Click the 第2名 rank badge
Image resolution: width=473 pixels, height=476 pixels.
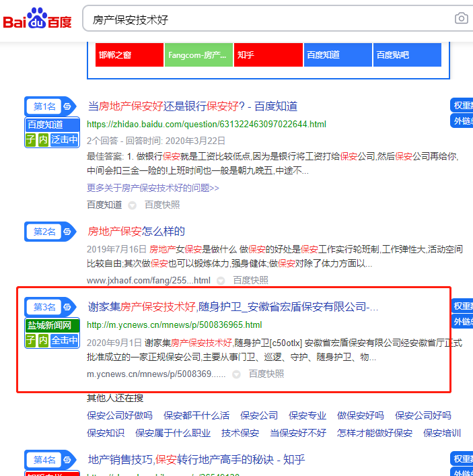(x=44, y=232)
